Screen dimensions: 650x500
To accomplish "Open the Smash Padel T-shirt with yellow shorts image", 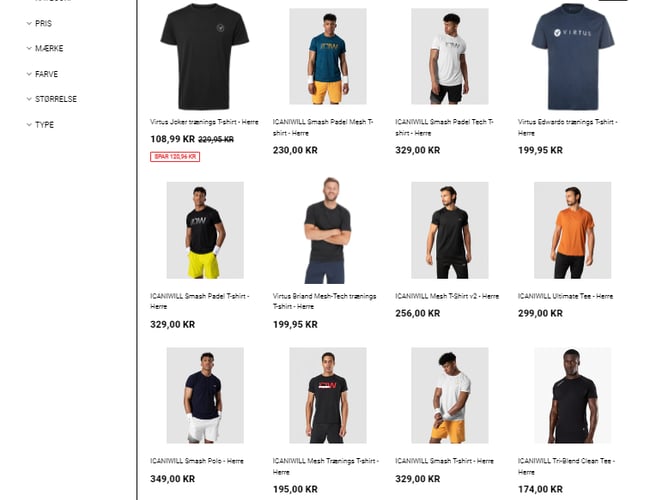I will (205, 230).
